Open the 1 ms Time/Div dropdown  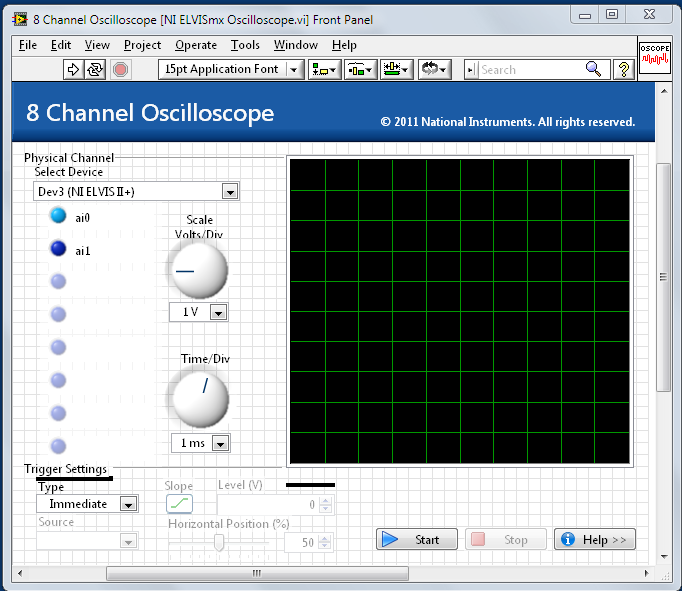click(x=221, y=444)
